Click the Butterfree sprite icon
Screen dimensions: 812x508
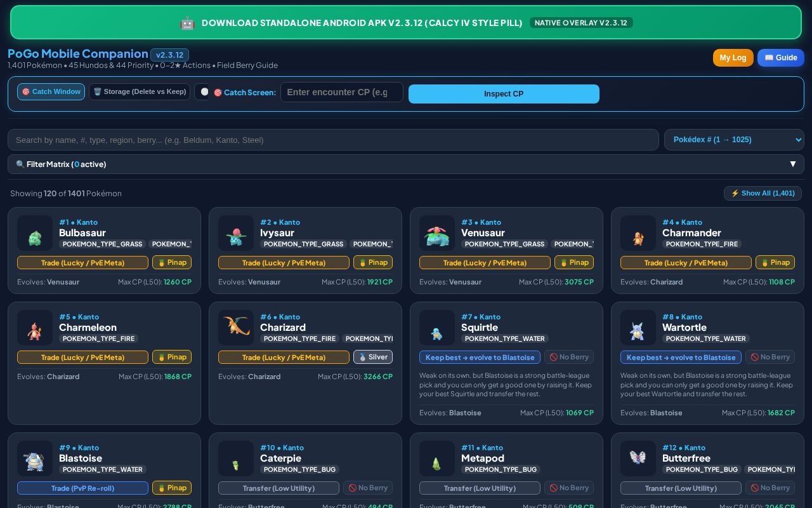[638, 458]
